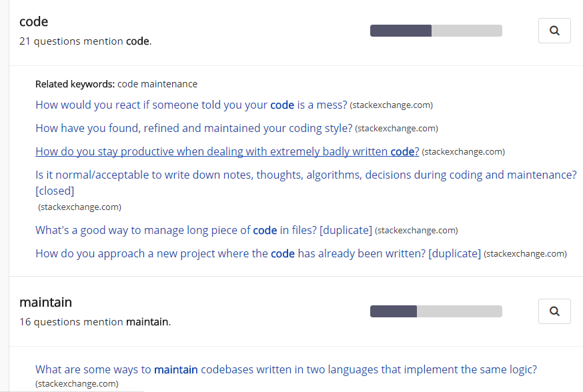Click the maintain keyword frequency bar
The height and width of the screenshot is (392, 583).
tap(436, 311)
